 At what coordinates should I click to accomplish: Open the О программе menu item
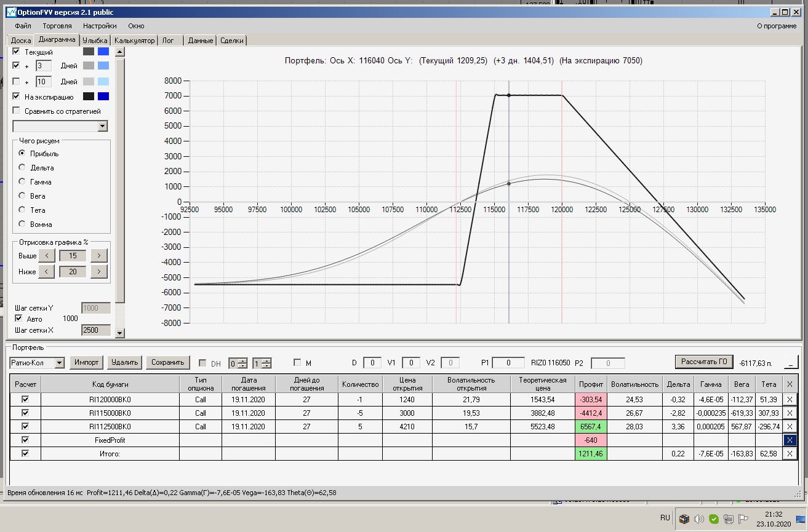click(x=777, y=26)
